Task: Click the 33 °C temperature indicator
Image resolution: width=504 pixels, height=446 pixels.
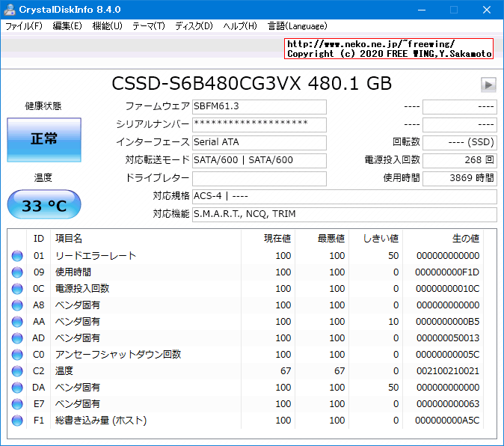Action: tap(44, 205)
